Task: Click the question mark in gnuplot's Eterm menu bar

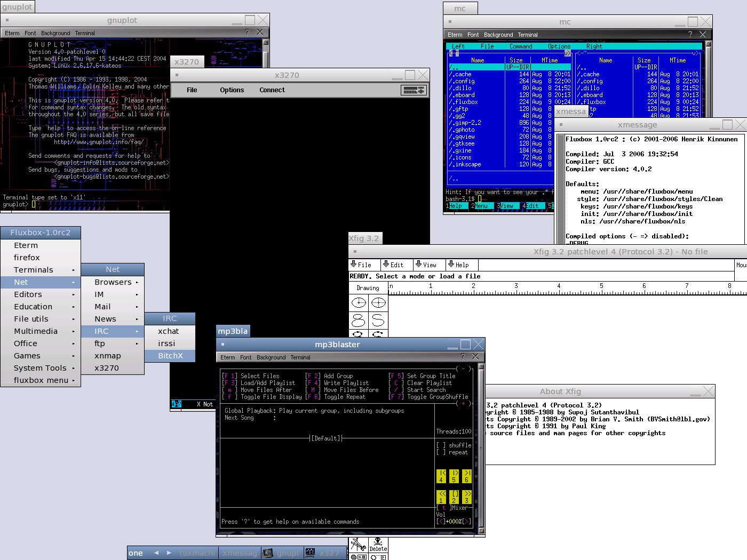Action: coord(247,33)
